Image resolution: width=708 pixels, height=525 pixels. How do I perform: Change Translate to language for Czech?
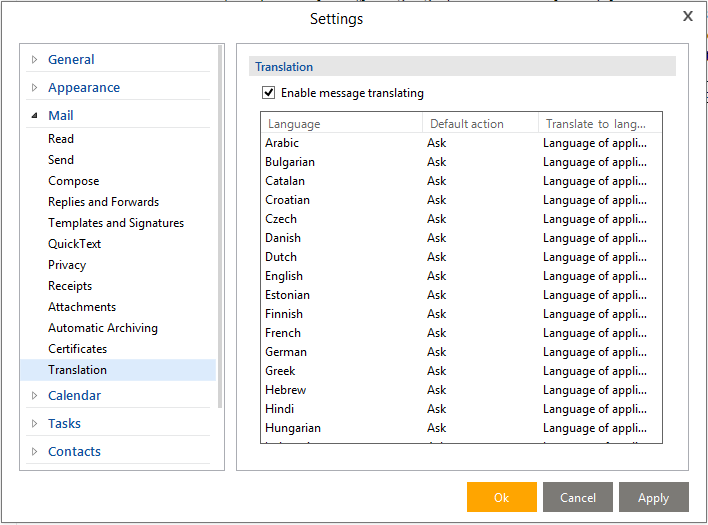(x=595, y=219)
